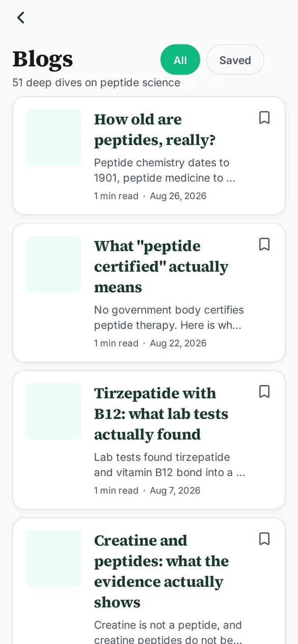Image resolution: width=298 pixels, height=644 pixels.
Task: Tap the Tirzepatide with B12 article thumbnail
Action: [x=53, y=411]
